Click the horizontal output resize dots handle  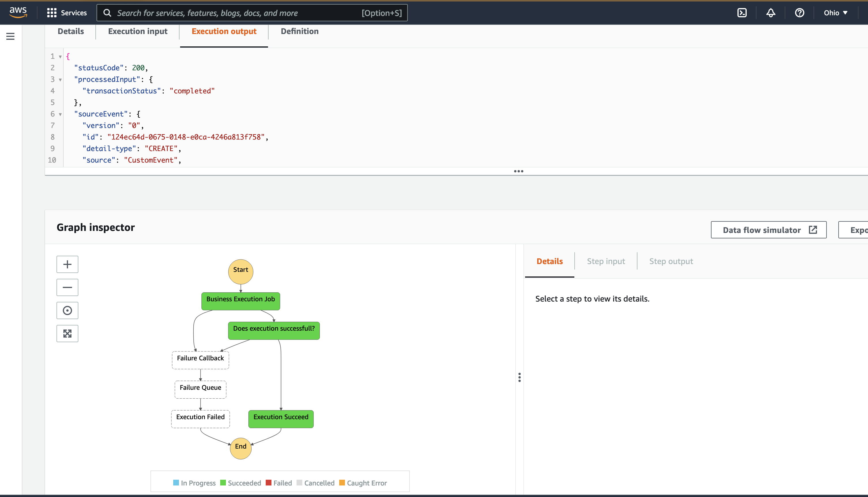tap(519, 171)
